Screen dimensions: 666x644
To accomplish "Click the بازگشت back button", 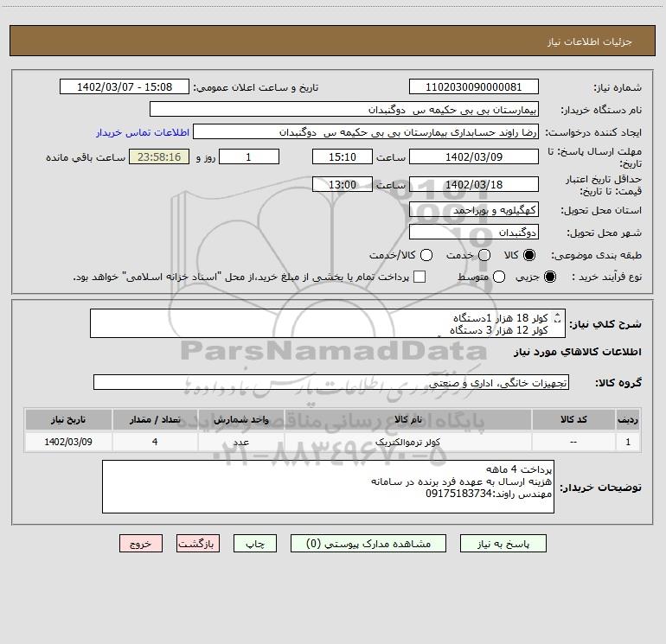I will 198,544.
